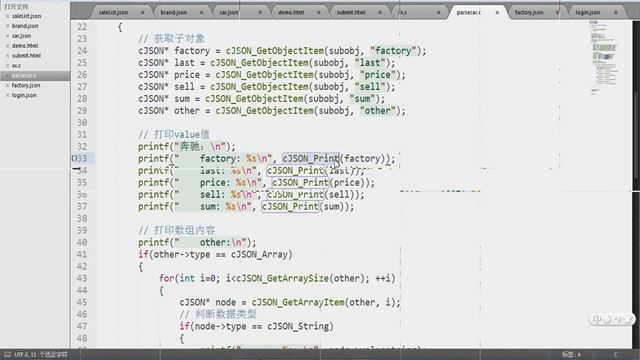This screenshot has width=640, height=360.
Task: Open brand.json in the sidebar
Action: pos(25,26)
